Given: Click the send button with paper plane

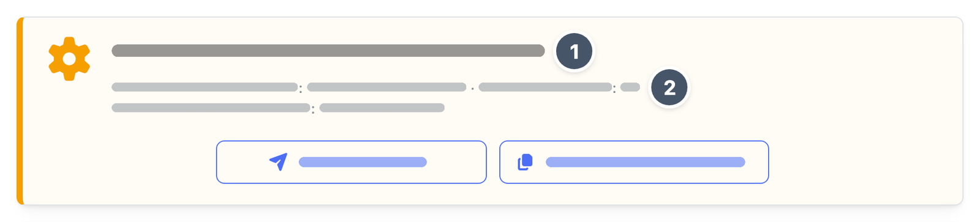Looking at the screenshot, I should [x=351, y=162].
